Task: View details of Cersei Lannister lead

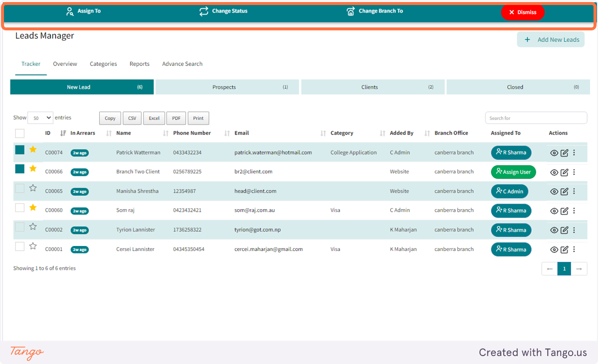Action: (x=554, y=250)
